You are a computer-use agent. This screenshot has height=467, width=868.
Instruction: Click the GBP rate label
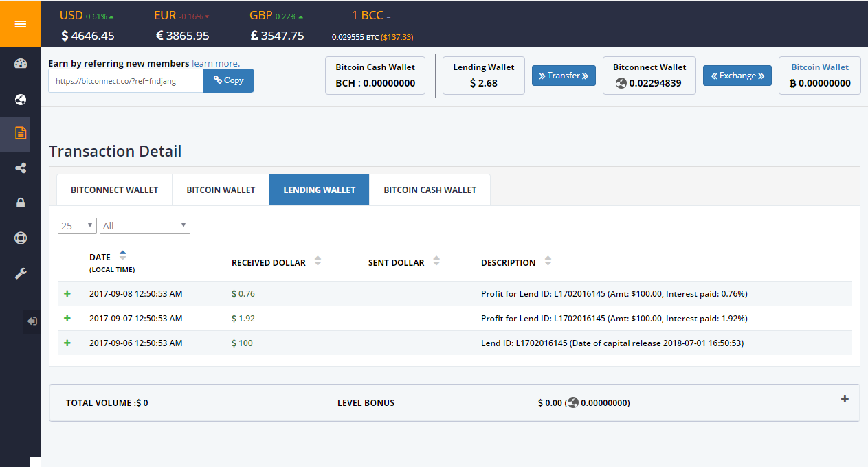tap(261, 15)
